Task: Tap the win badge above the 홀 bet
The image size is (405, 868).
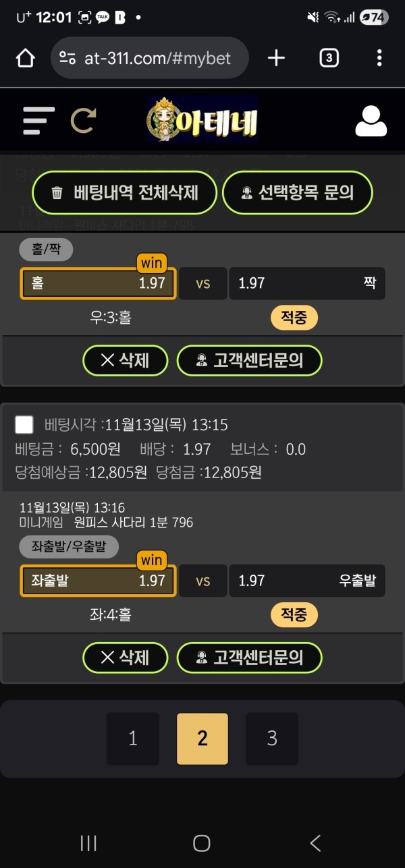Action: [152, 263]
